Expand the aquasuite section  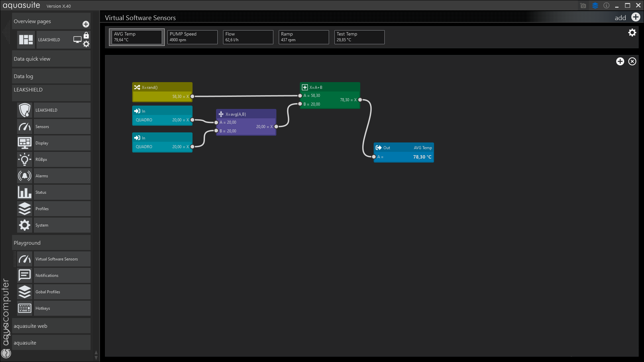click(x=51, y=343)
